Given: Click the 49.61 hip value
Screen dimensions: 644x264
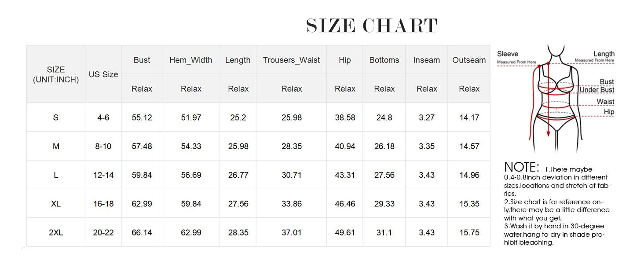Looking at the screenshot, I should [345, 233].
